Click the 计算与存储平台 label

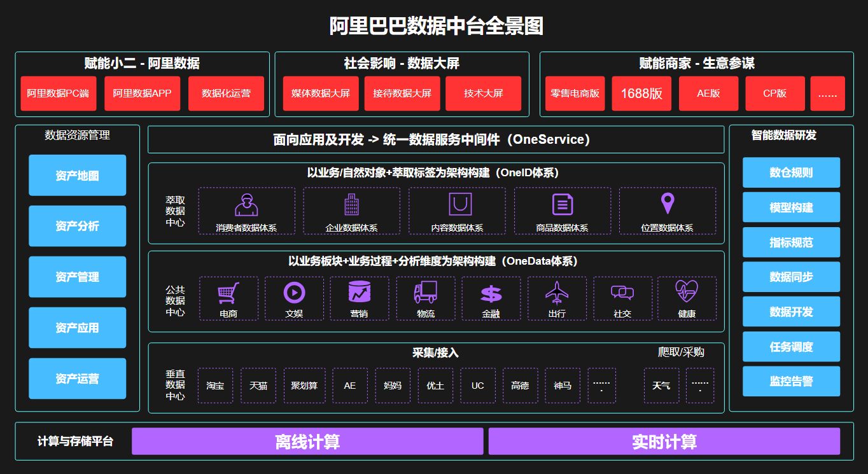(75, 442)
